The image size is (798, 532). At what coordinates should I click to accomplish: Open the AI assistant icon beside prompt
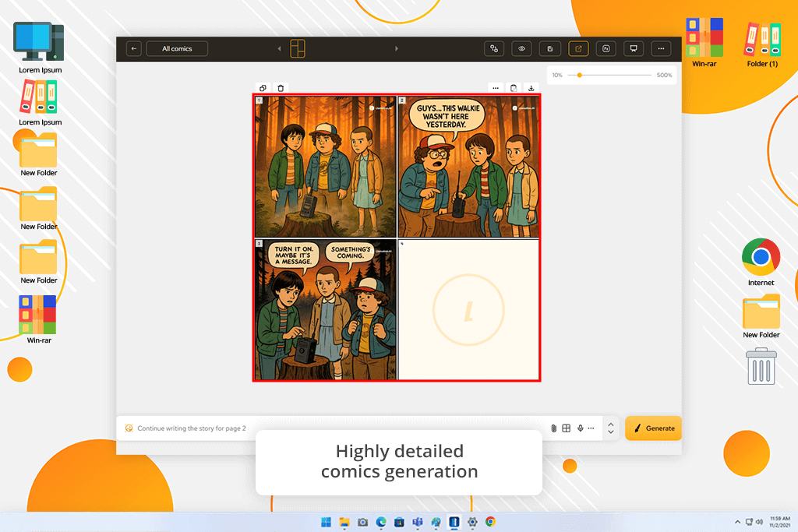coord(129,428)
